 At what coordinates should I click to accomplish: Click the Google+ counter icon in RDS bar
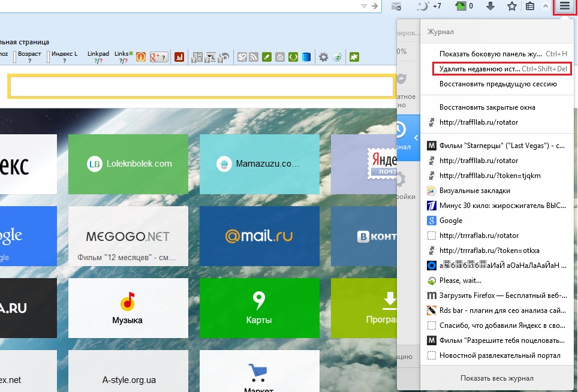click(x=158, y=57)
